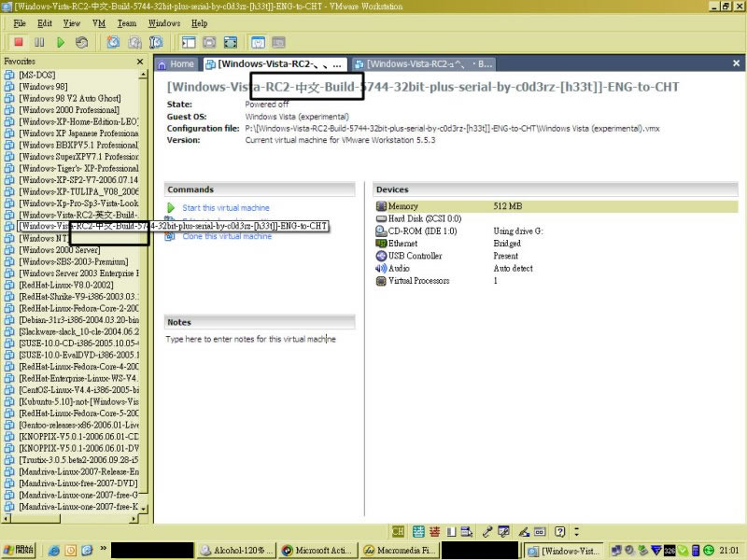Select the Memory device row
Viewport: 747px width, 560px height.
point(557,206)
